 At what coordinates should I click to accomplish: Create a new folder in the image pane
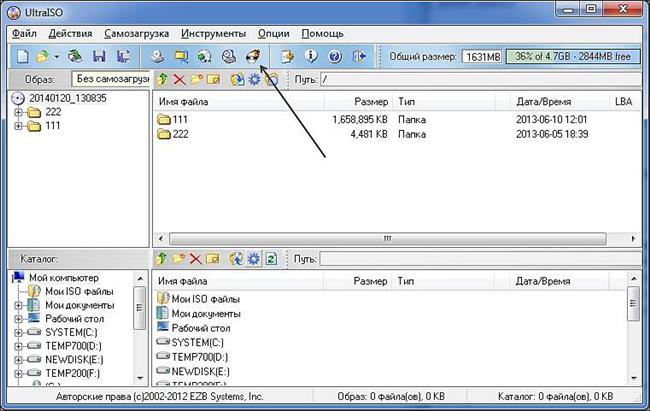pyautogui.click(x=196, y=79)
